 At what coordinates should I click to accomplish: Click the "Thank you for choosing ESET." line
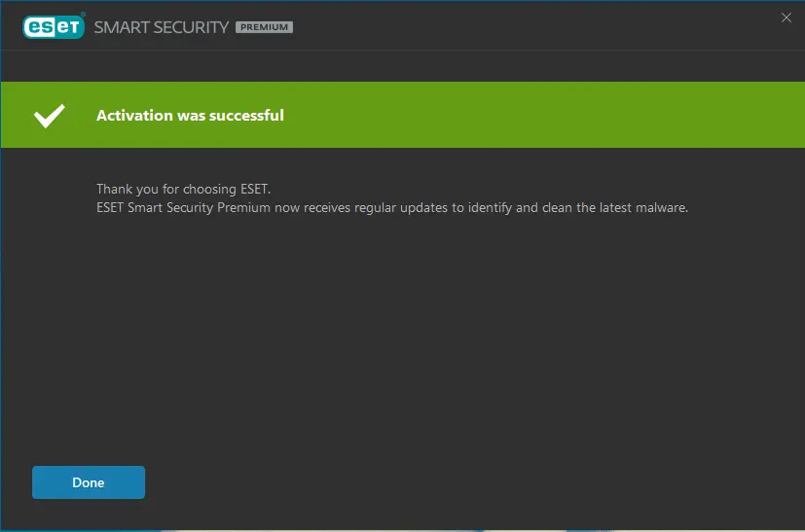click(183, 190)
